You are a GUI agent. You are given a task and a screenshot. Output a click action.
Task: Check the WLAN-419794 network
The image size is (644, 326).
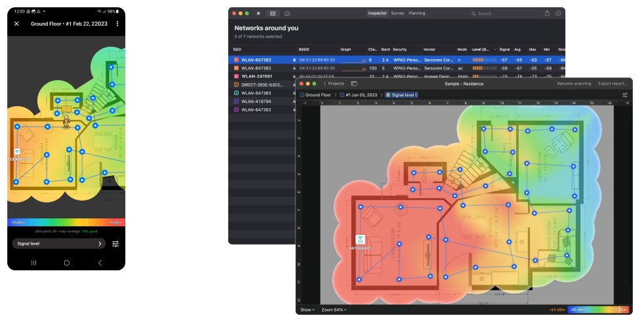click(236, 102)
